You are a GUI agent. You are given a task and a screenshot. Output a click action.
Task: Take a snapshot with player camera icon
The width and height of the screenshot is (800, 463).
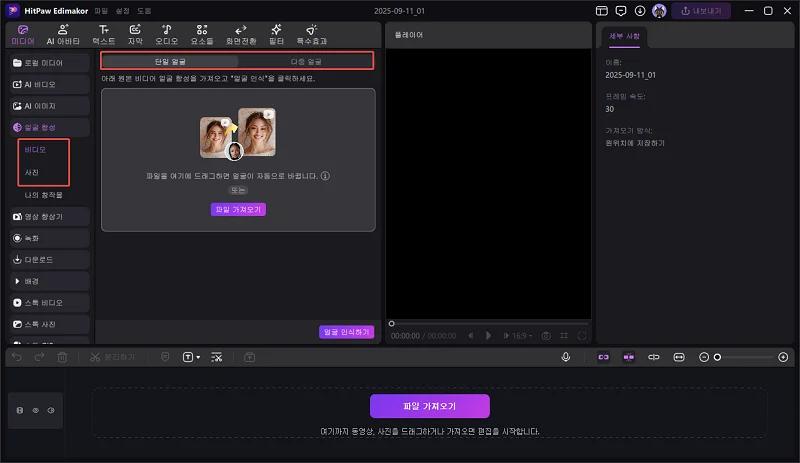coord(546,335)
